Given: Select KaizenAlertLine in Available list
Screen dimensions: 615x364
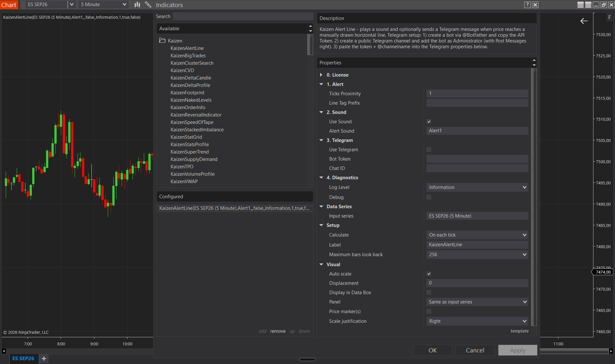Looking at the screenshot, I should pyautogui.click(x=187, y=48).
